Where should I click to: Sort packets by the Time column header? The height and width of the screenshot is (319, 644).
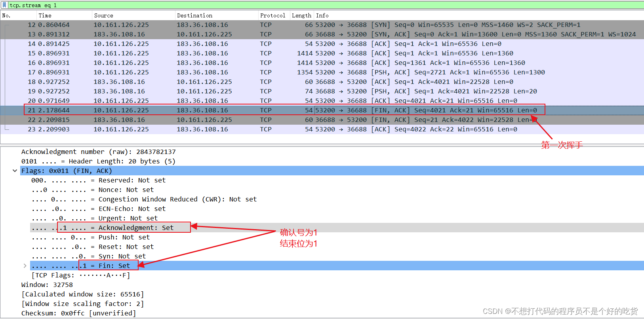click(x=64, y=15)
